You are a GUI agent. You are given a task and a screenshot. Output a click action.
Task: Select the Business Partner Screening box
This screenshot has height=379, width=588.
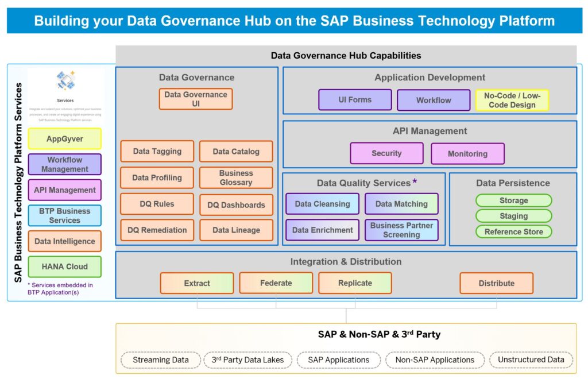(x=401, y=230)
